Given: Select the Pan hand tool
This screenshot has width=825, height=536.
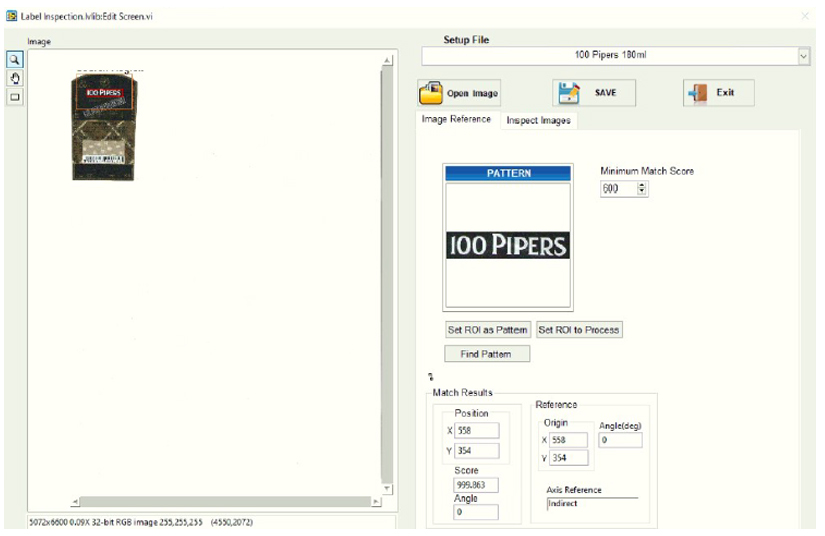Looking at the screenshot, I should click(15, 78).
